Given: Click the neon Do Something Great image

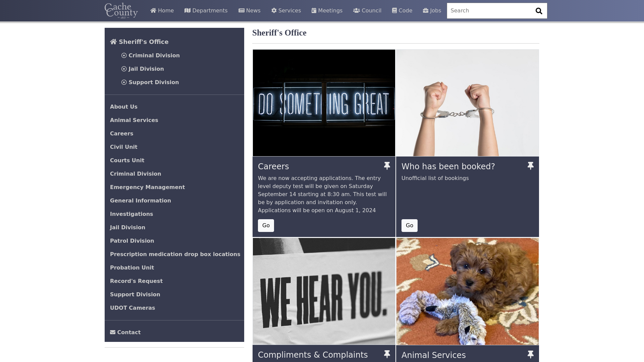Looking at the screenshot, I should pos(324,103).
